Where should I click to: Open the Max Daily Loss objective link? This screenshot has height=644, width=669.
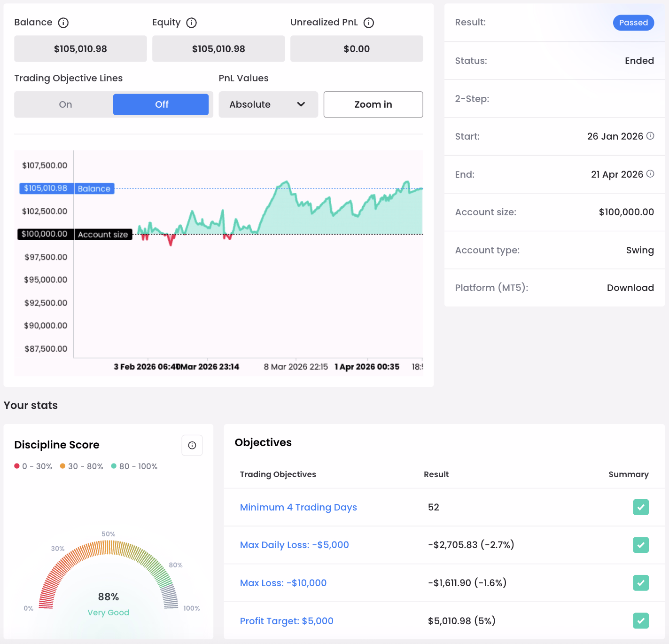pos(295,545)
